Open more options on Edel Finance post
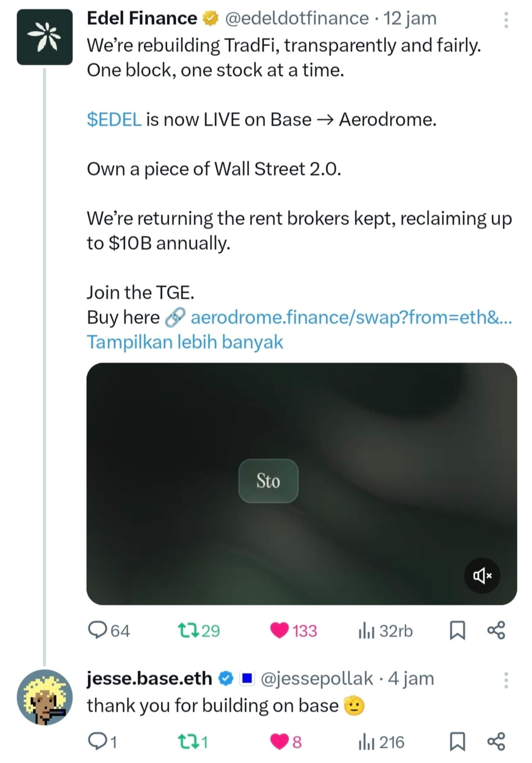The height and width of the screenshot is (763, 532). [x=506, y=20]
